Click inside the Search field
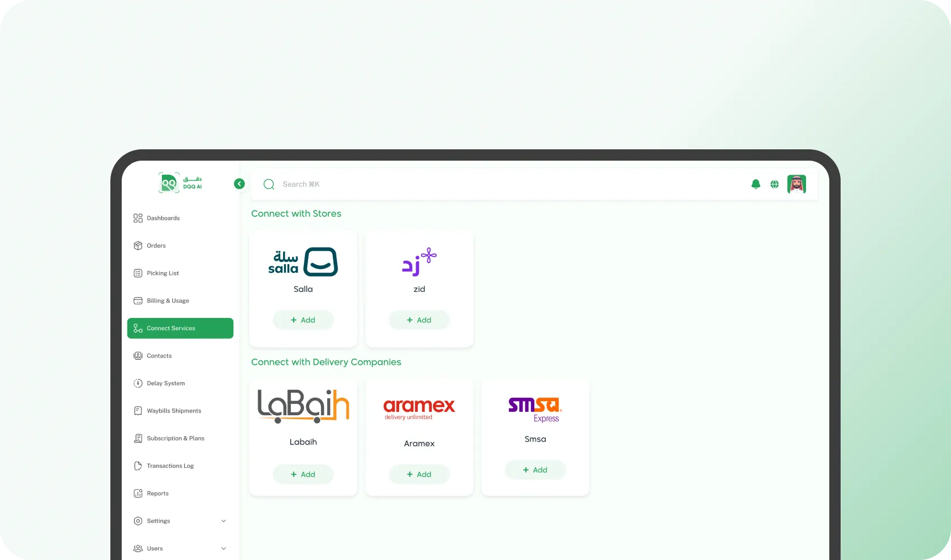This screenshot has height=560, width=951. coord(396,184)
